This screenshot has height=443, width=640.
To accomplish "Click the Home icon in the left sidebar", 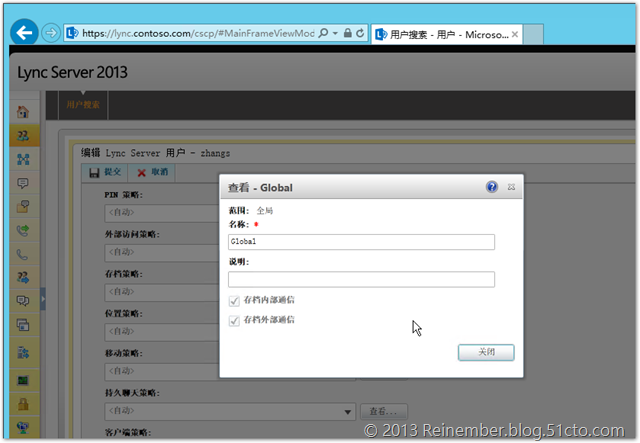I will 22,112.
